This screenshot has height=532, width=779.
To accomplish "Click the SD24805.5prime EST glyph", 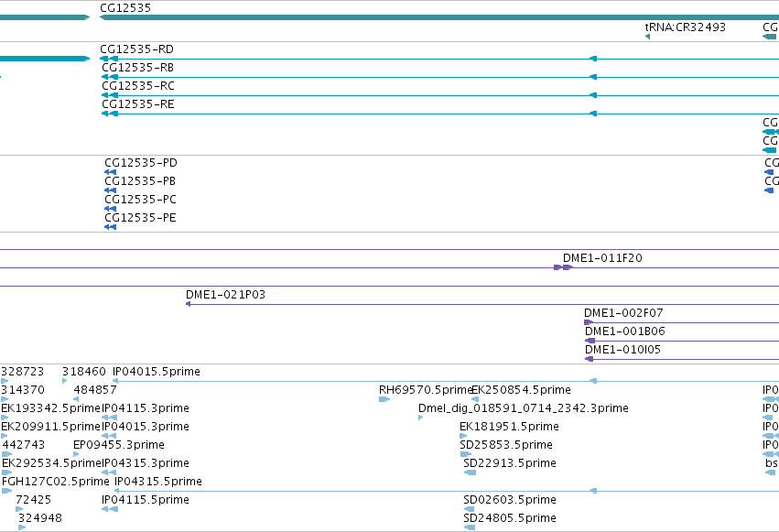I will click(x=469, y=528).
